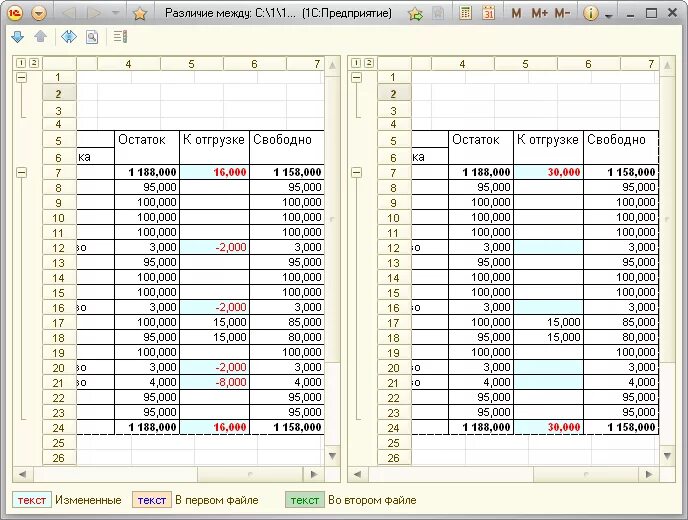Click the M- memory subtract button
This screenshot has height=520, width=688.
point(562,13)
